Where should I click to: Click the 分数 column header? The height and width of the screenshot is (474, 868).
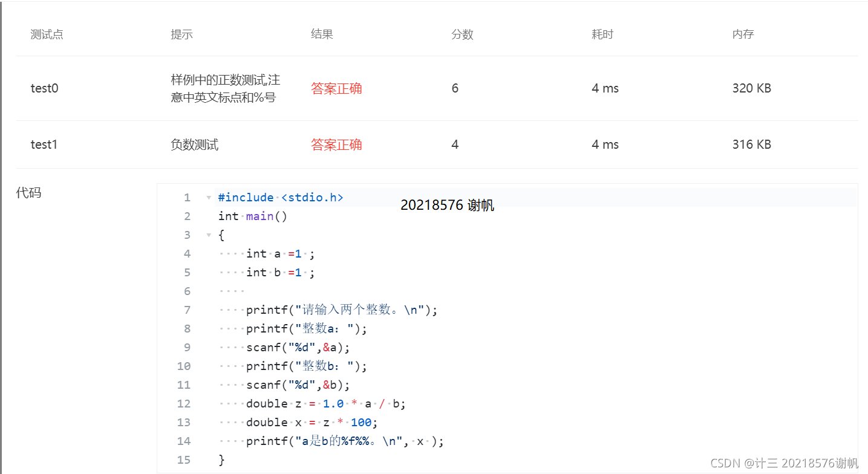[463, 34]
